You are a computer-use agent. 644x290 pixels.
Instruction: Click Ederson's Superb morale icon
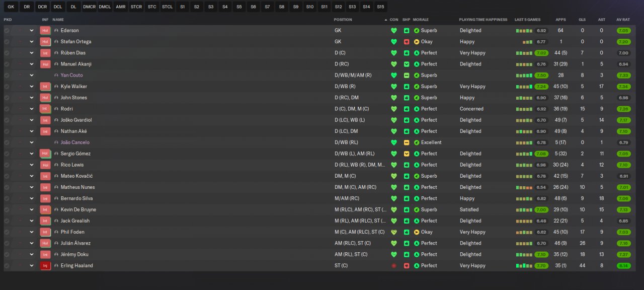click(417, 31)
